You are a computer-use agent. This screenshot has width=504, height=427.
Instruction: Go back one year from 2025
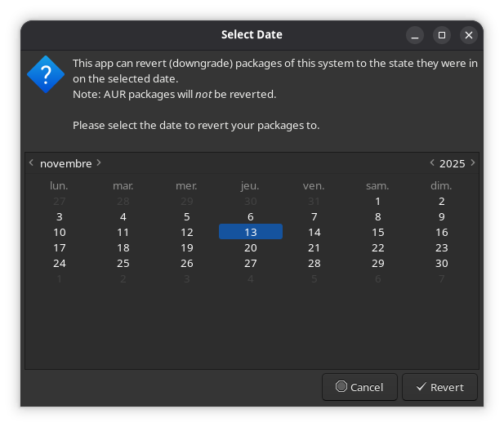point(432,162)
